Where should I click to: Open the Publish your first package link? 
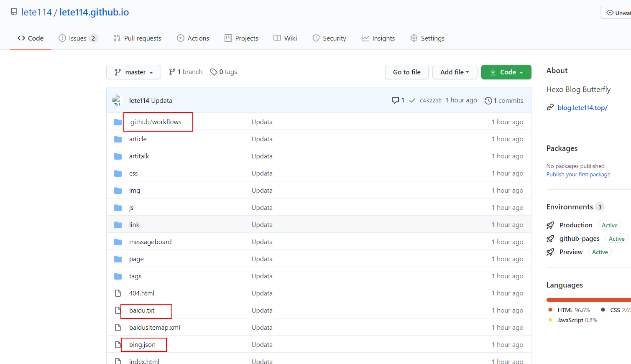(x=578, y=174)
